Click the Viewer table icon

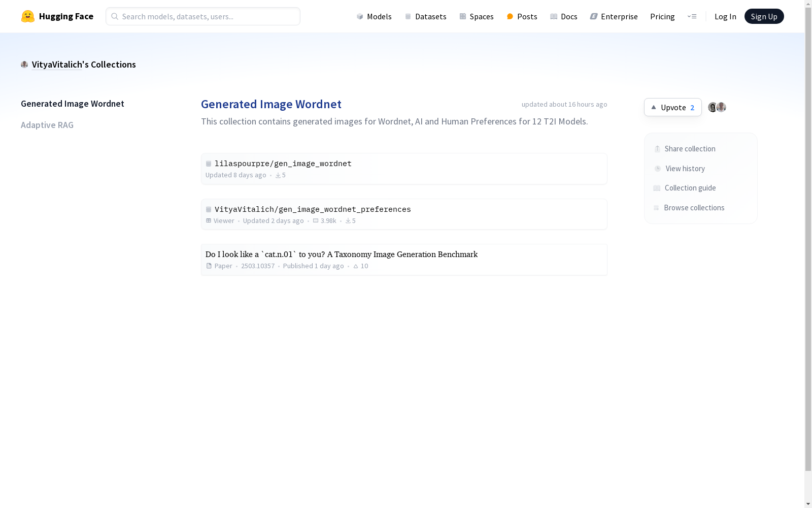tap(209, 220)
